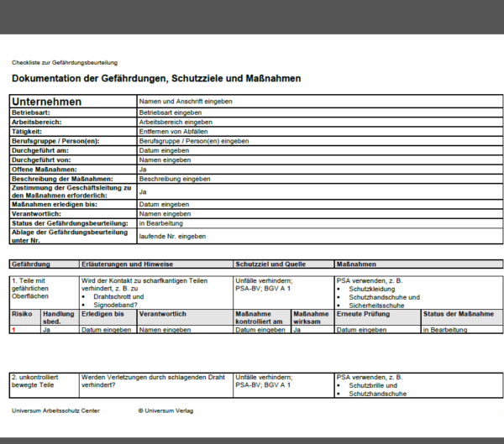
Task: Click the 'Berufsgruppe / Person(en) eingeben' field
Action: (x=194, y=141)
